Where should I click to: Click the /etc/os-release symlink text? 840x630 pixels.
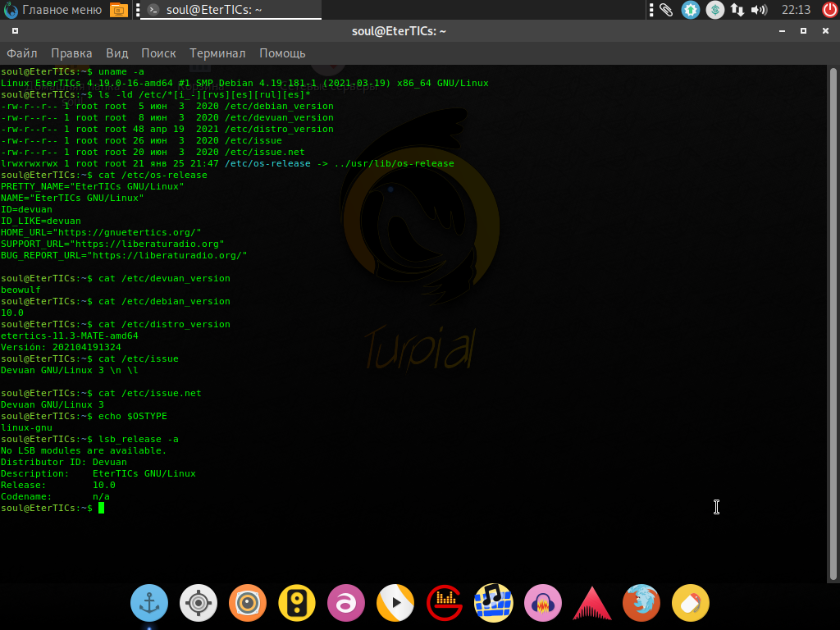267,163
